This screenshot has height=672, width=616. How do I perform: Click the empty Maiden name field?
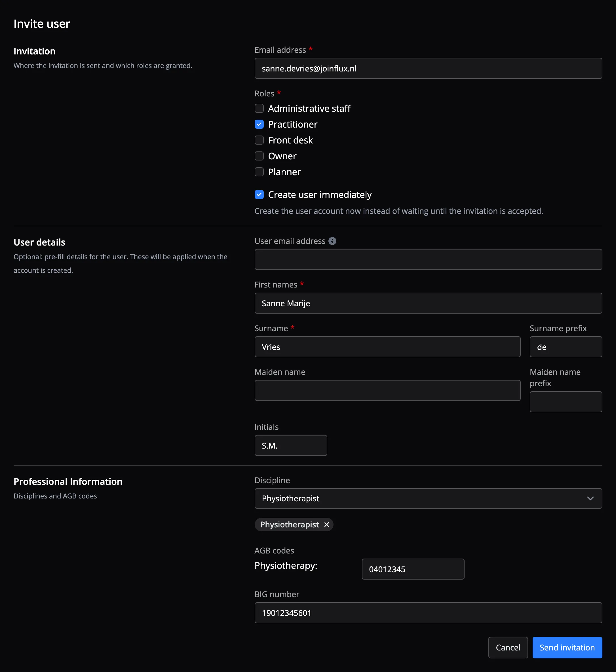(x=387, y=390)
